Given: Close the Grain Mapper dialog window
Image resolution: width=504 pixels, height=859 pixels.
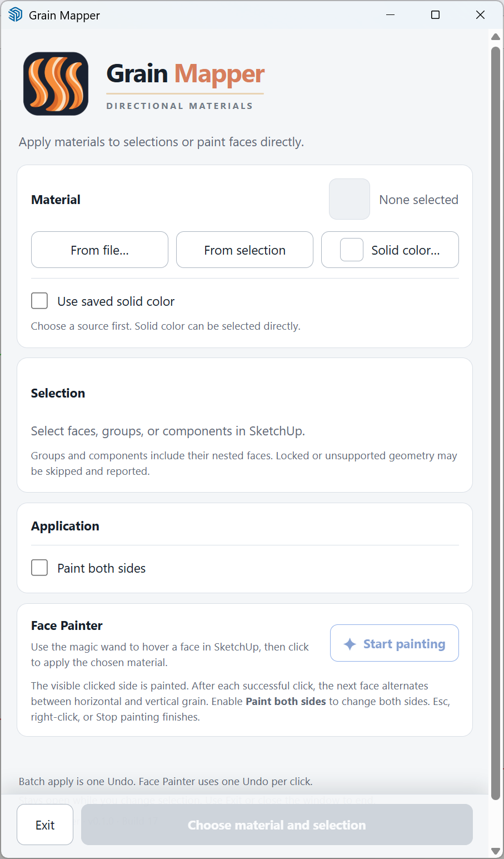Looking at the screenshot, I should [x=481, y=15].
